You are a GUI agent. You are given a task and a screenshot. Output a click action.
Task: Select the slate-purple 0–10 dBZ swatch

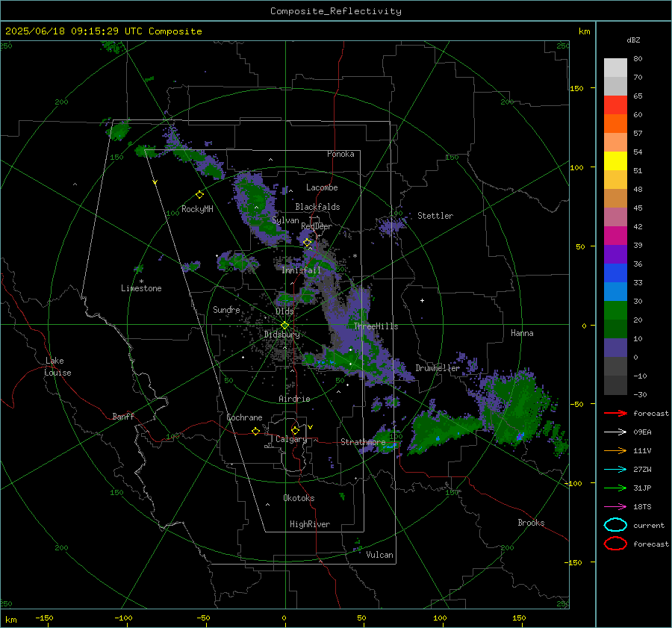tap(615, 347)
